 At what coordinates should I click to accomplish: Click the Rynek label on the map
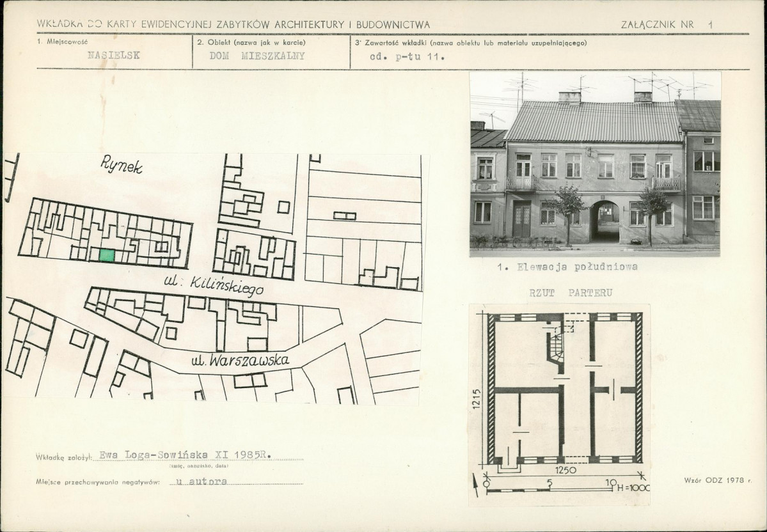coord(122,164)
